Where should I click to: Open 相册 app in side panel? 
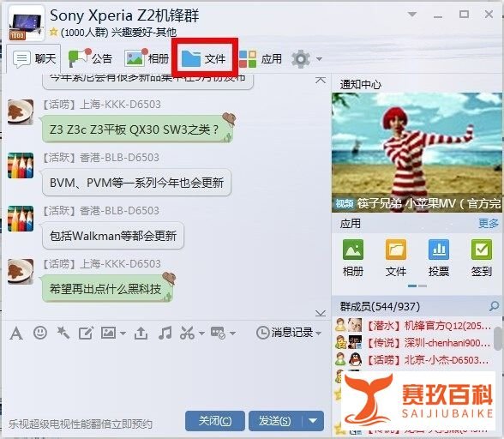click(353, 258)
